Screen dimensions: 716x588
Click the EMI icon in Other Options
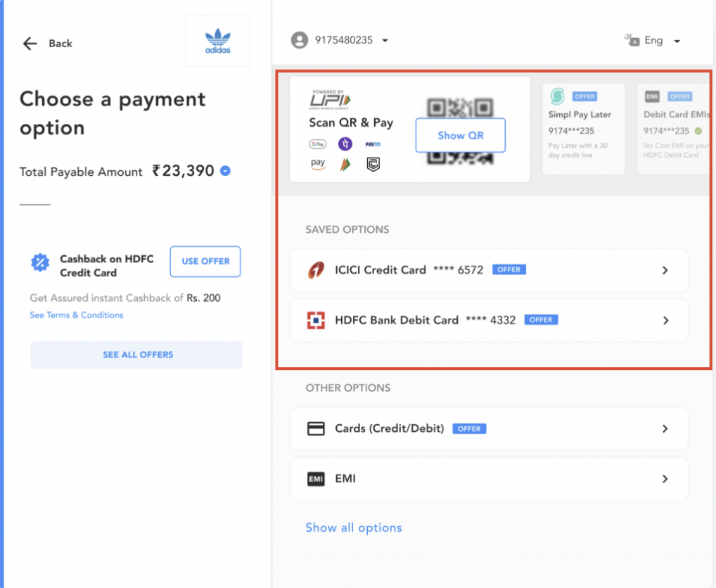[x=316, y=479]
